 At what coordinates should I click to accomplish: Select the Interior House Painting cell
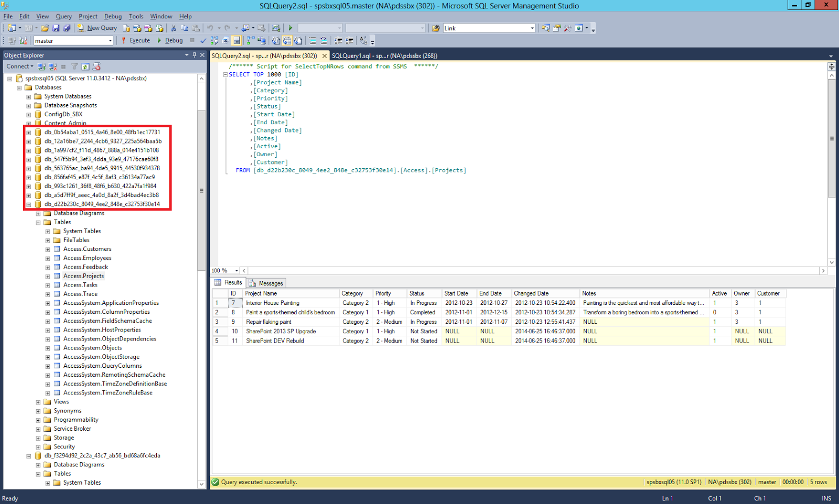[291, 303]
